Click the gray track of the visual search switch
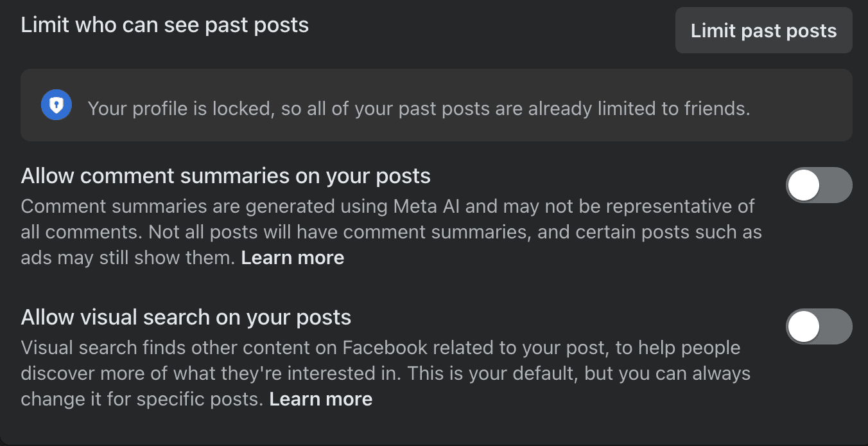868x446 pixels. [x=836, y=326]
